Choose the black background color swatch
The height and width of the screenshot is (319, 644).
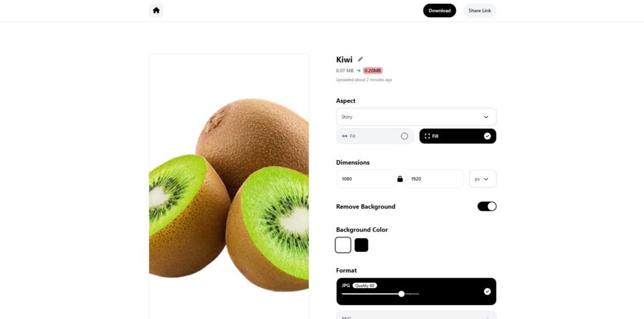[x=362, y=245]
